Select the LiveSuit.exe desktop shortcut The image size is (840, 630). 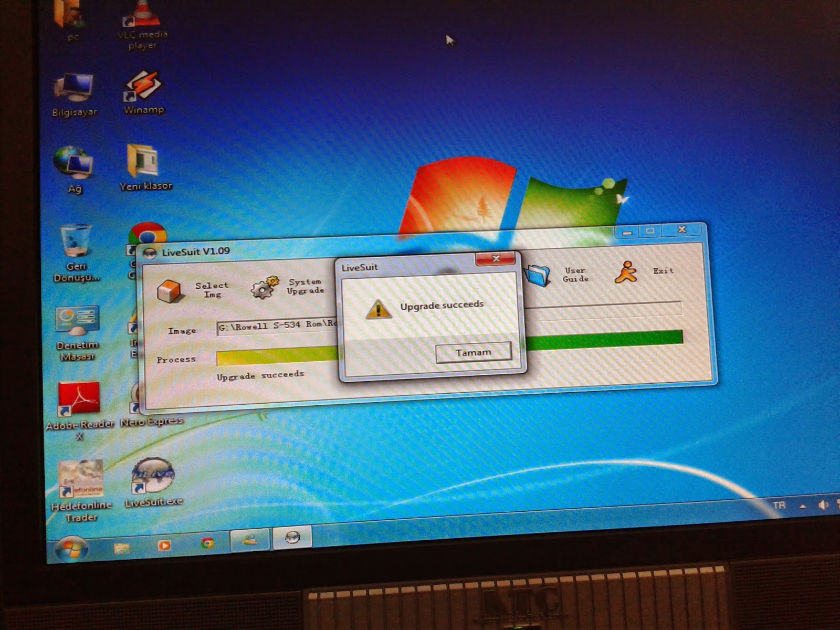(x=153, y=482)
